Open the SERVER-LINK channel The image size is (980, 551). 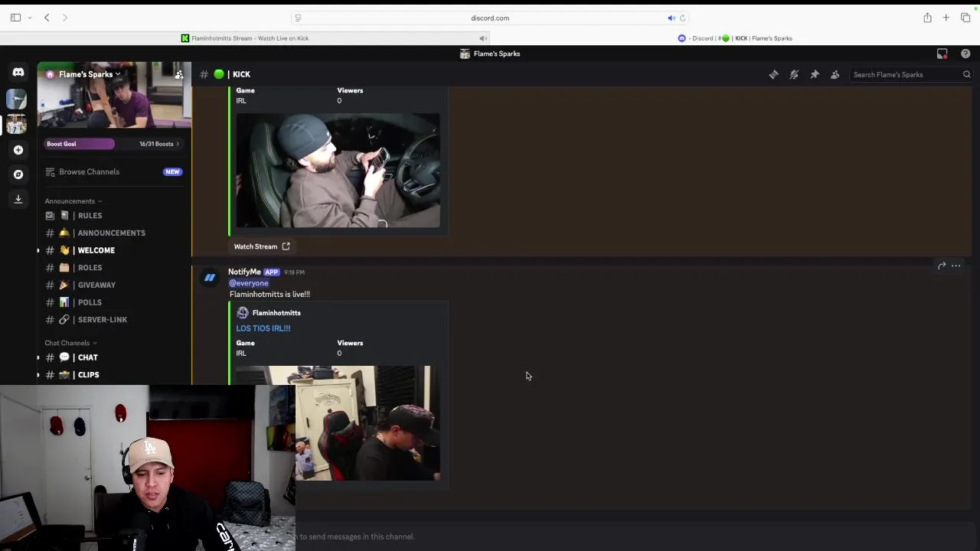tap(113, 320)
